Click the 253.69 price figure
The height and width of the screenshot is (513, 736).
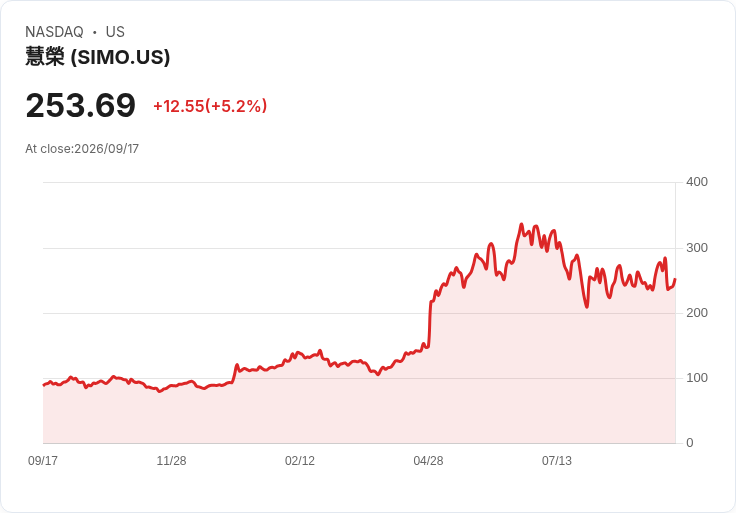[80, 105]
